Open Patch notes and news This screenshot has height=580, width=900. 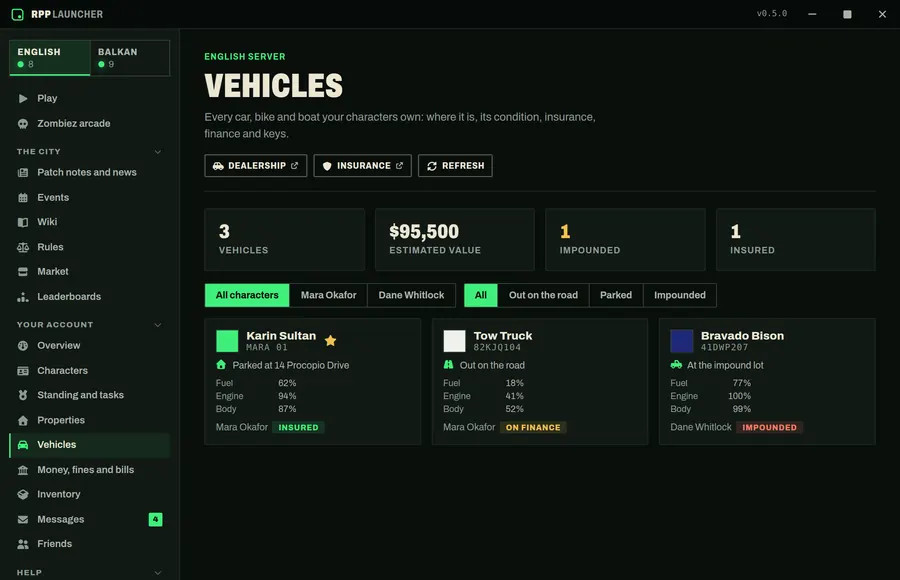(90, 172)
